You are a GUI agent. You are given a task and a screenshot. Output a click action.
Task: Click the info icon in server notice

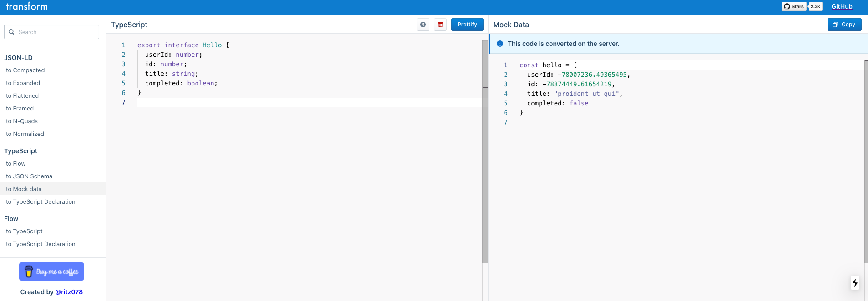click(x=500, y=44)
